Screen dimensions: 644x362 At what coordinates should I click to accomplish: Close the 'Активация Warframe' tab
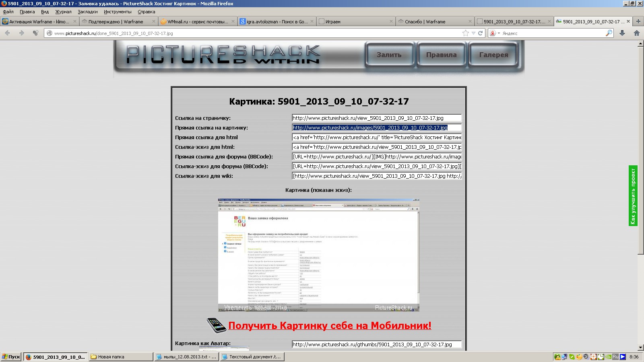[x=74, y=21]
